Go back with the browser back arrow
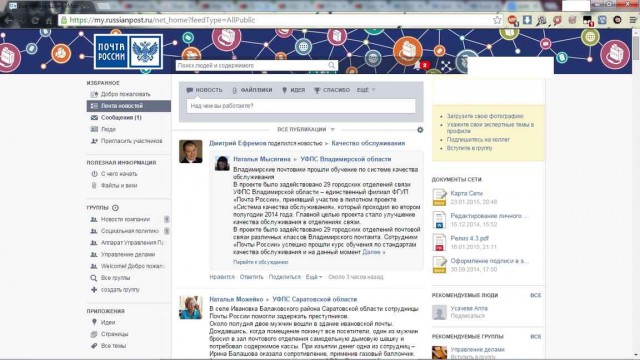This screenshot has height=360, width=640. click(8, 20)
